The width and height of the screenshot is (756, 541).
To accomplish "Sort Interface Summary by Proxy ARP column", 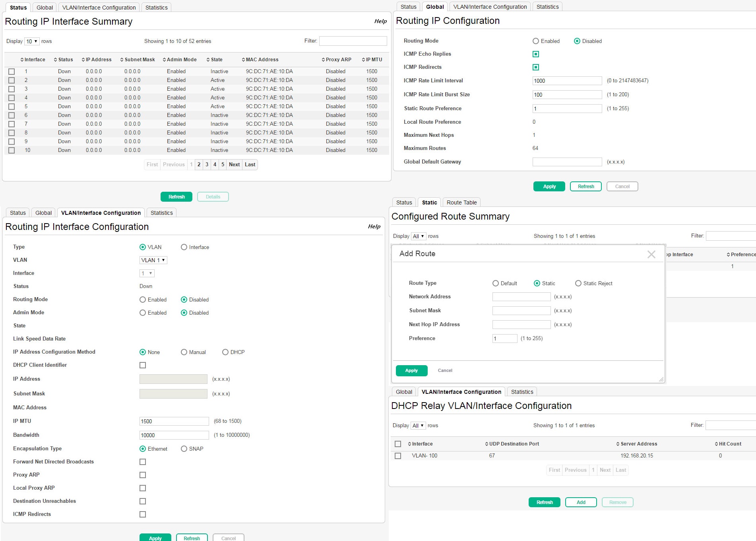I will pyautogui.click(x=337, y=60).
